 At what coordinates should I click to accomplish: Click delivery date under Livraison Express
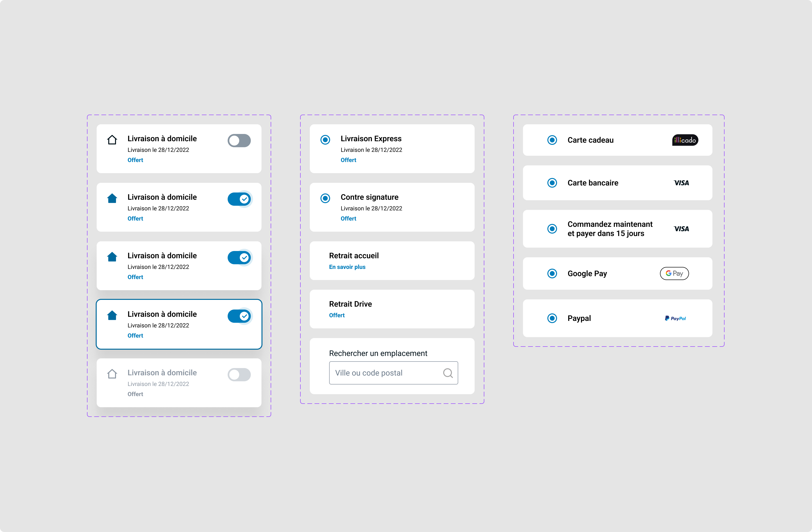coord(371,150)
